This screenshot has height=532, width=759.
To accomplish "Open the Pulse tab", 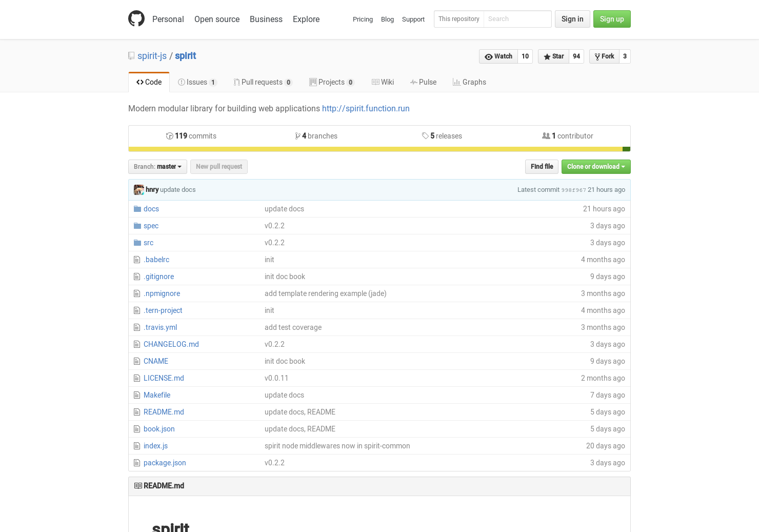I will point(423,82).
